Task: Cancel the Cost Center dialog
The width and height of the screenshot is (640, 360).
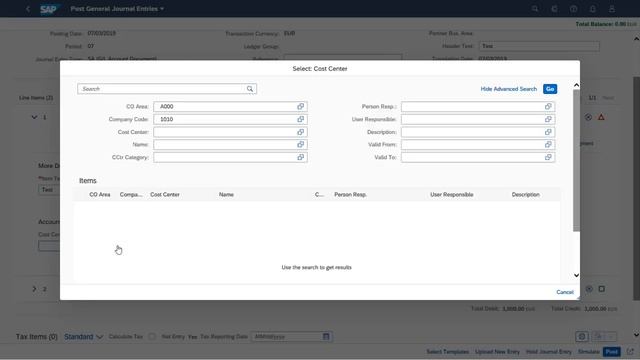Action: click(565, 292)
